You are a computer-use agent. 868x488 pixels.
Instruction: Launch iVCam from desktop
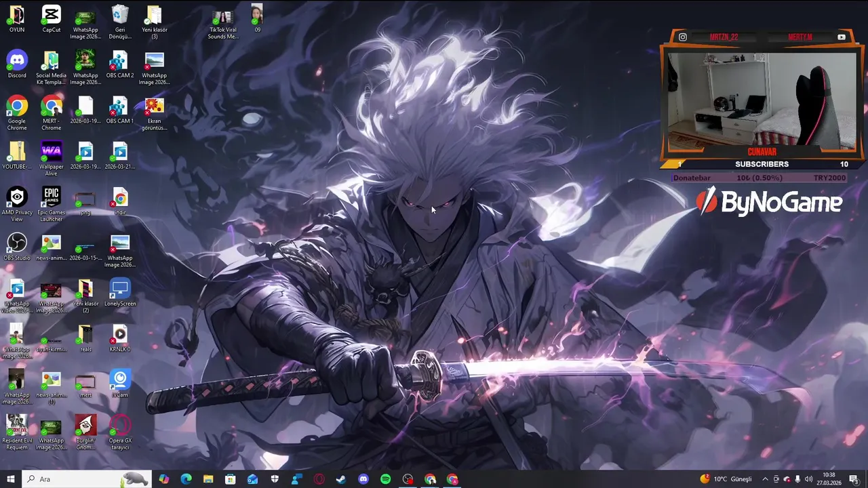[x=120, y=383]
